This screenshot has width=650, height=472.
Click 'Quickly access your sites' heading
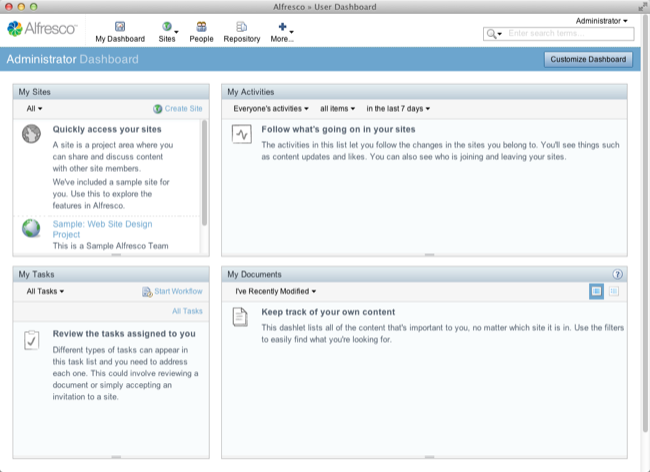coord(107,129)
